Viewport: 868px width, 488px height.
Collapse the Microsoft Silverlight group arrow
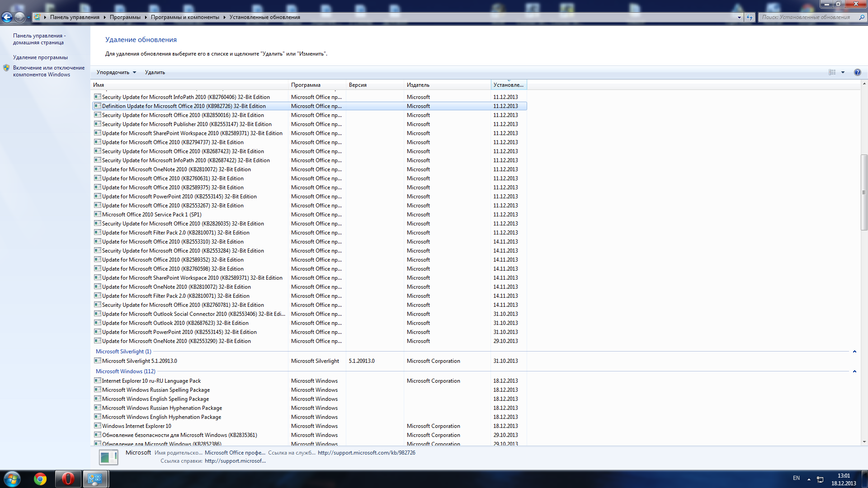click(x=854, y=352)
